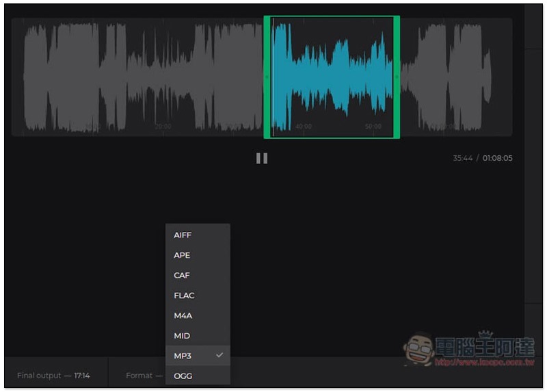The width and height of the screenshot is (547, 392).
Task: Pick CAF in the format menu
Action: point(182,276)
